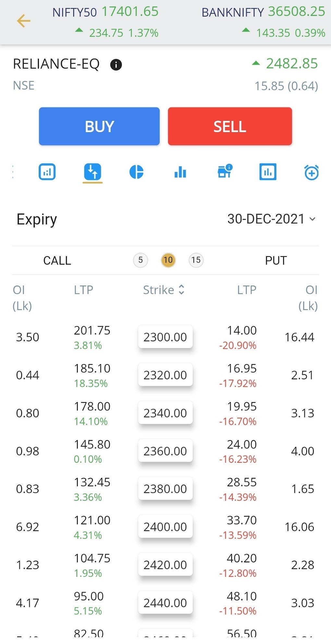The width and height of the screenshot is (331, 644).
Task: Select the option chain arrows icon
Action: [x=92, y=172]
